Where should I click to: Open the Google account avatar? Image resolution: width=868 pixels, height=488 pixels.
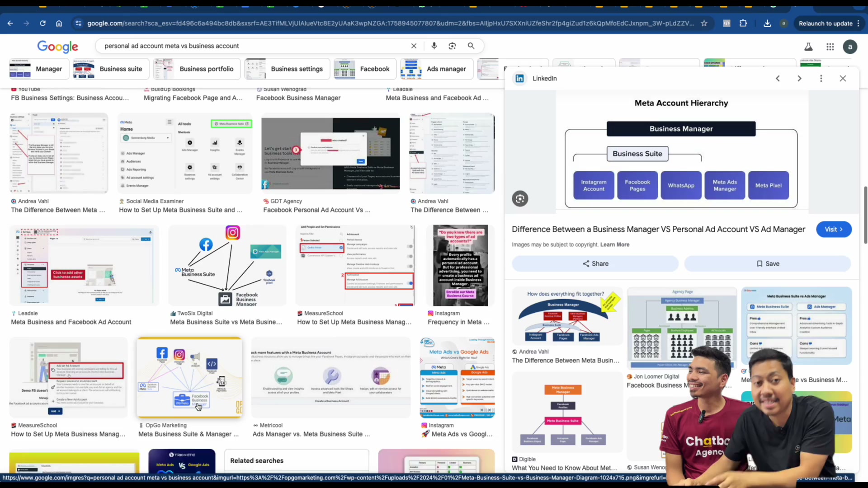coord(850,47)
